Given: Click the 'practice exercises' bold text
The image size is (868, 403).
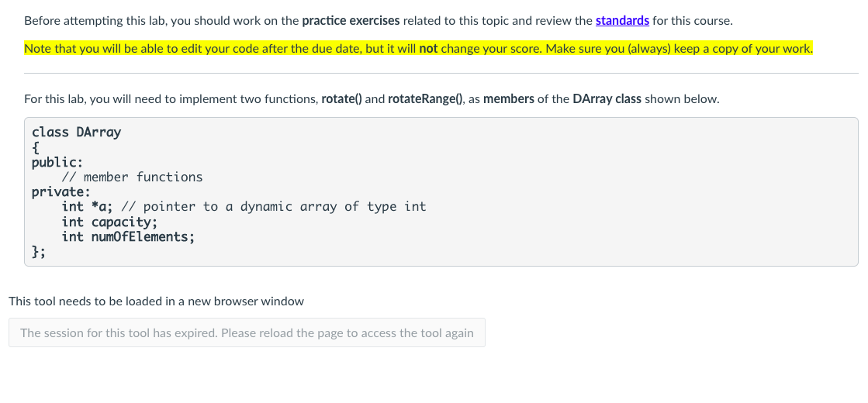Looking at the screenshot, I should pyautogui.click(x=351, y=22).
